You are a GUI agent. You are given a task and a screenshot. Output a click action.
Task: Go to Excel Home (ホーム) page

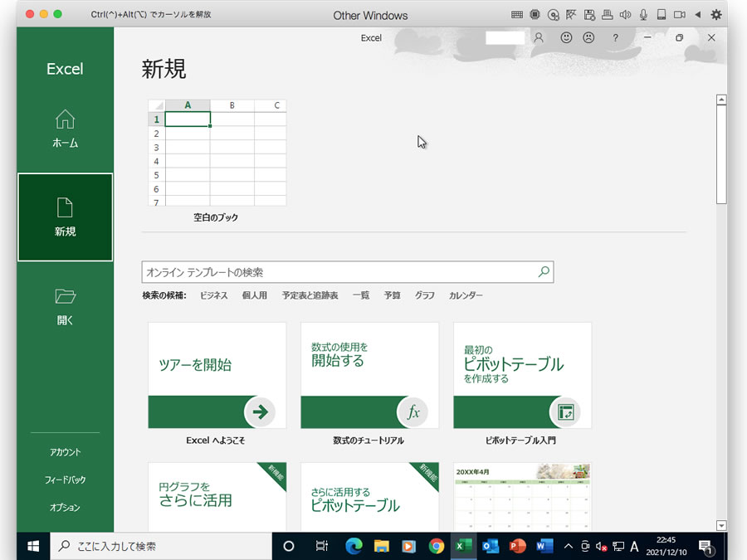point(66,129)
